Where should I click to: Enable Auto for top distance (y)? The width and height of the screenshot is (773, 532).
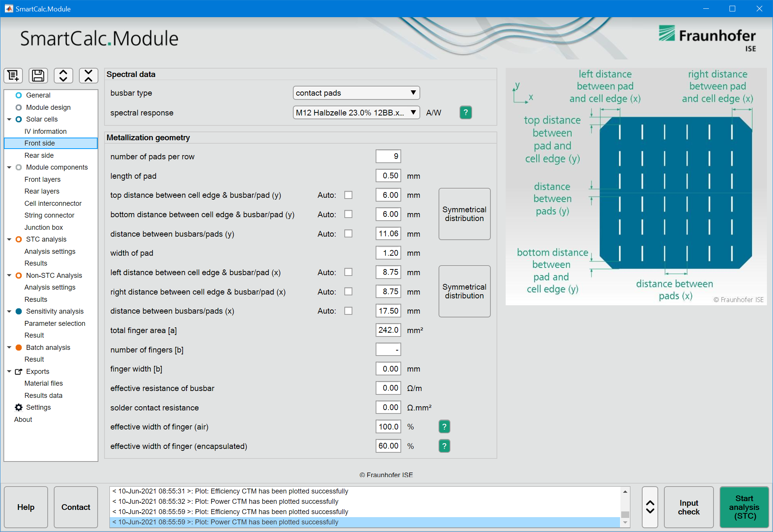point(348,195)
